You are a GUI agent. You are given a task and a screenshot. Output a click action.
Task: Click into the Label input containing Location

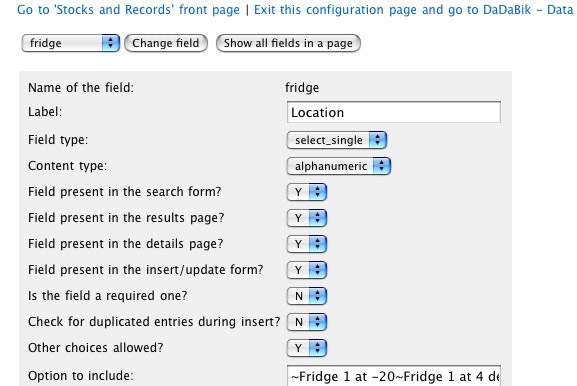point(394,112)
